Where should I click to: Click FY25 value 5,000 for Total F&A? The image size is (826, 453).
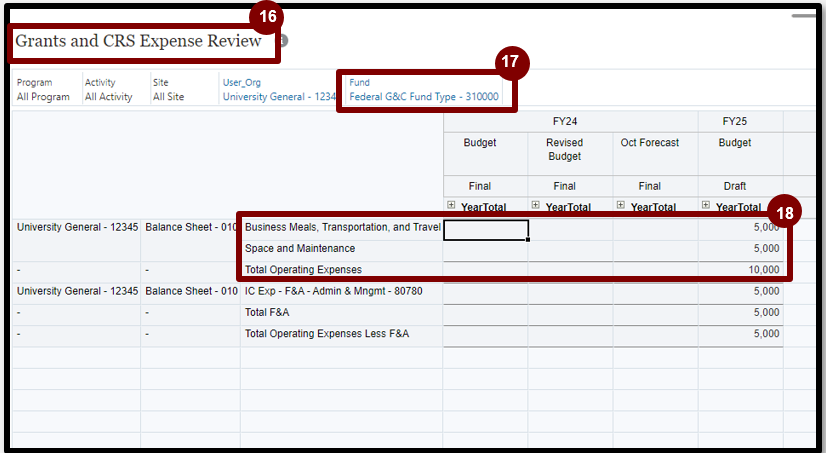tap(741, 312)
